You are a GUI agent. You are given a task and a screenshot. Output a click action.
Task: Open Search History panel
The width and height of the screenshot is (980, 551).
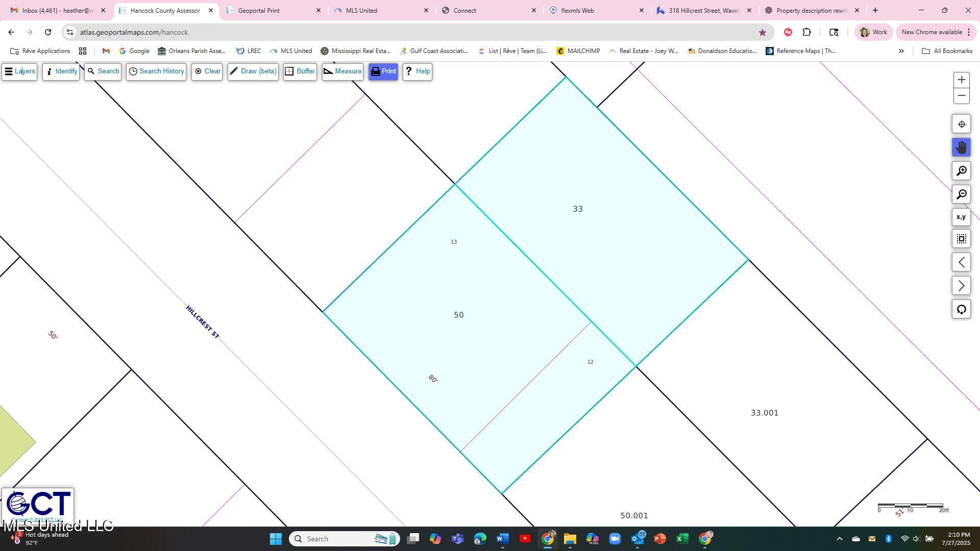click(x=156, y=71)
